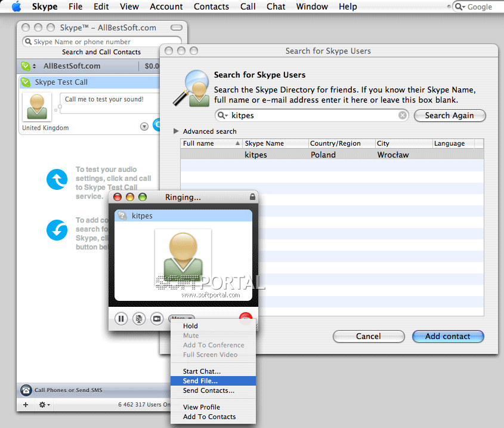Open the Account menu

(166, 7)
